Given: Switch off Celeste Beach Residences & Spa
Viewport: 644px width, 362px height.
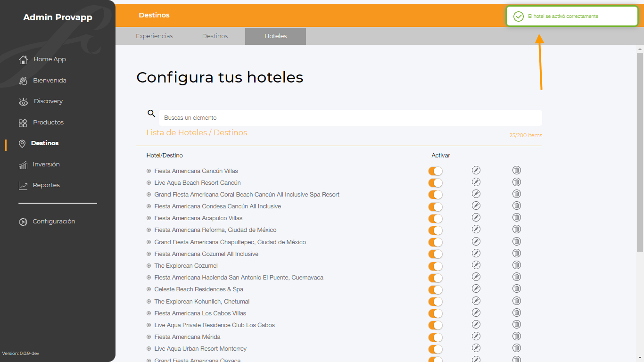Looking at the screenshot, I should 435,290.
